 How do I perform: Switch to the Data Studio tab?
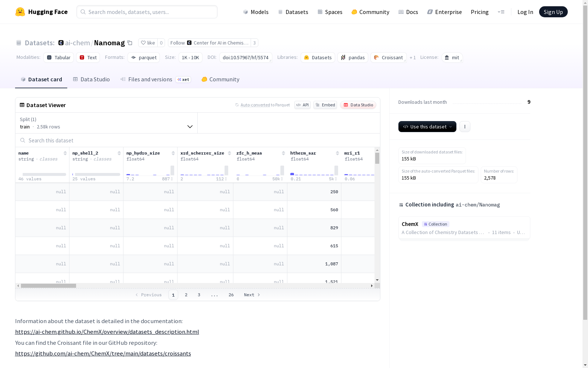pos(92,79)
